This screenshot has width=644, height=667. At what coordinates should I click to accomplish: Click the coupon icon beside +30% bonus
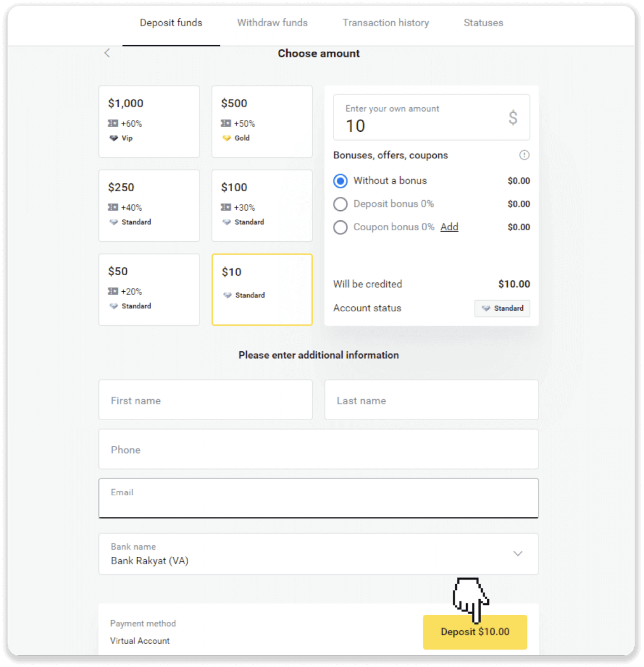click(x=226, y=207)
